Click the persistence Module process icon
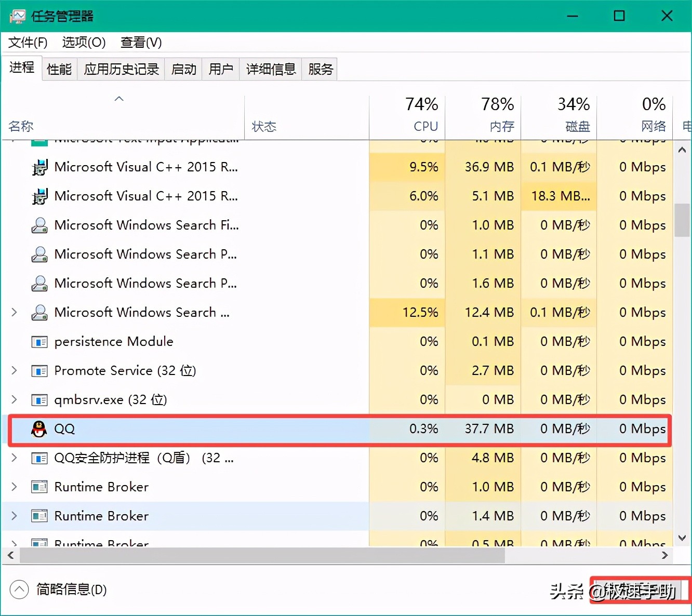This screenshot has width=692, height=616. pos(39,342)
